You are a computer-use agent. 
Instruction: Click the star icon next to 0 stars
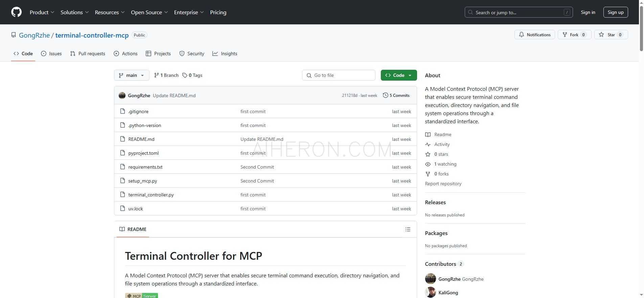tap(428, 154)
